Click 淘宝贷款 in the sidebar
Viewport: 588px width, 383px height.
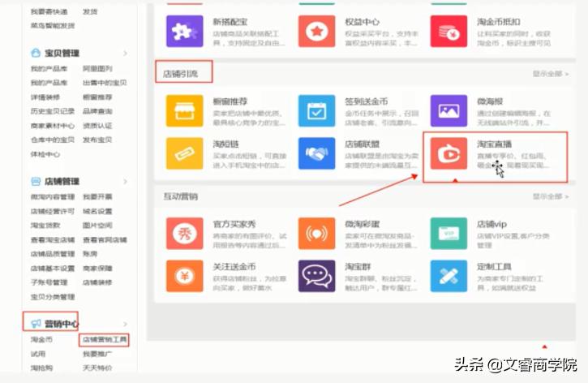pos(45,226)
